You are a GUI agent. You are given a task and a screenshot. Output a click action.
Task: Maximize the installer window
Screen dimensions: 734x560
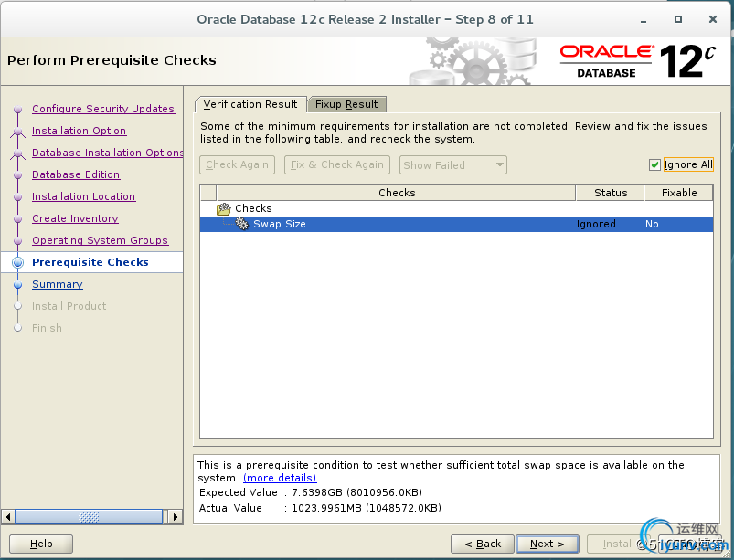[678, 19]
